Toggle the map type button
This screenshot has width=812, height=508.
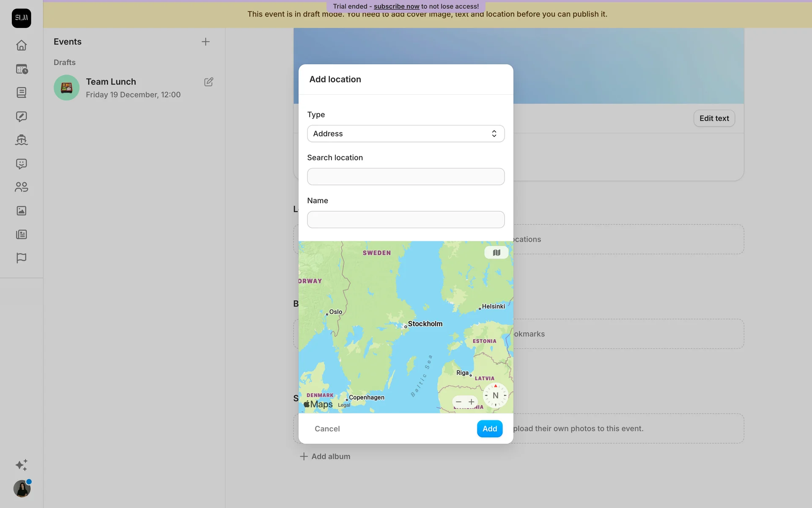coord(496,253)
